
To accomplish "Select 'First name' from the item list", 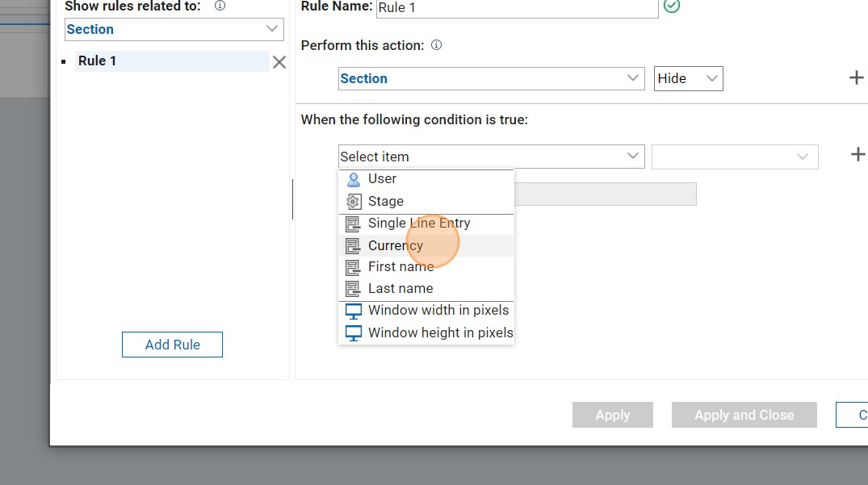I will [x=400, y=267].
